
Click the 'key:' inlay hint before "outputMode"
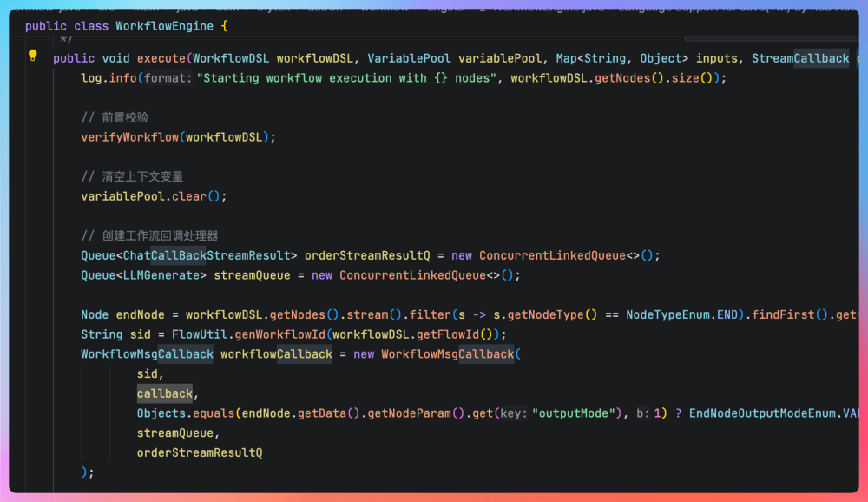click(511, 413)
